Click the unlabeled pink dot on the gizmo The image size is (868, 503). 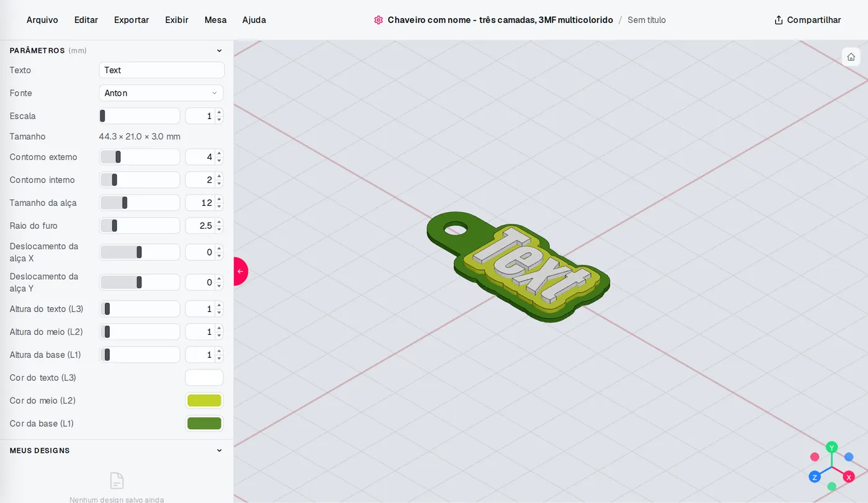point(815,457)
